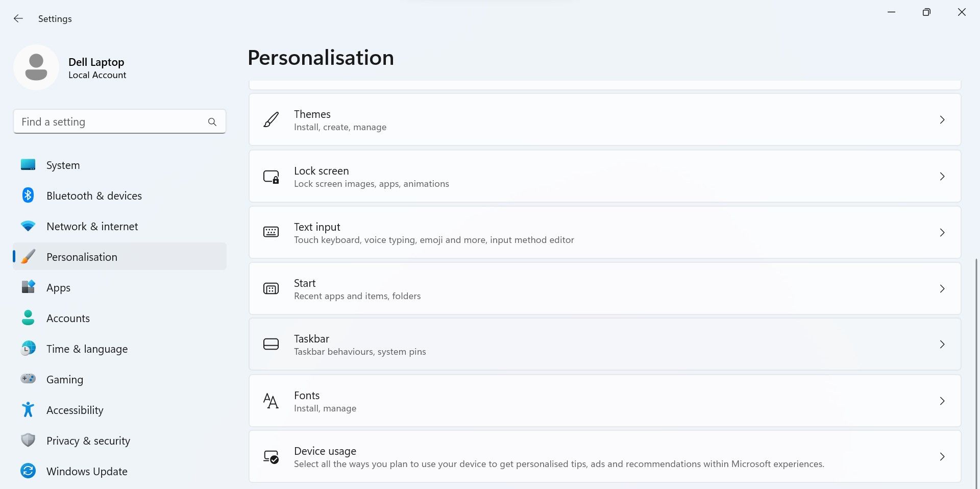Open the System settings category

[x=63, y=165]
